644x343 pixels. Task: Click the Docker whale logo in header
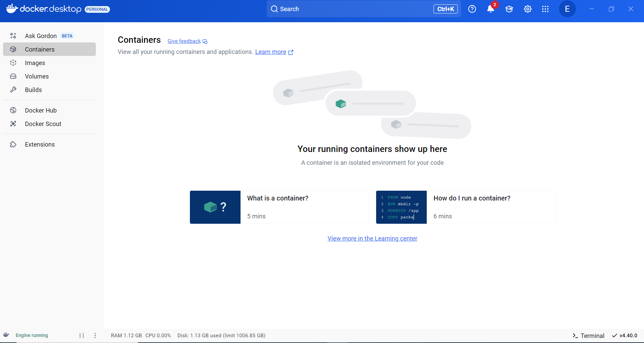[x=12, y=8]
